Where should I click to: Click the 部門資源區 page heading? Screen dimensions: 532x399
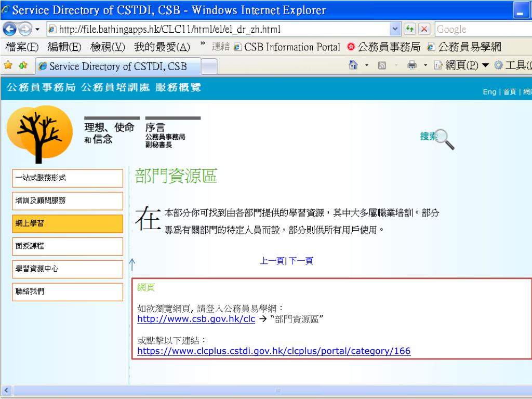click(176, 176)
